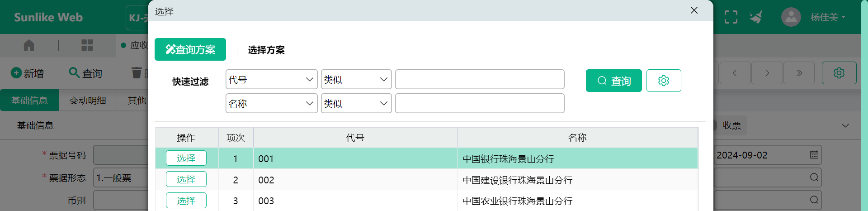The height and width of the screenshot is (211, 868).
Task: Click 选择 for row 003
Action: [x=186, y=200]
